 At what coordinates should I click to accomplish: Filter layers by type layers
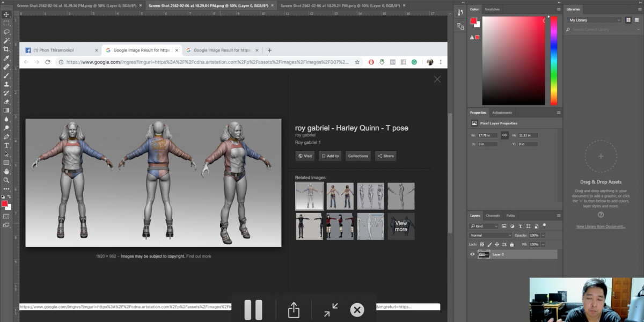coord(521,226)
